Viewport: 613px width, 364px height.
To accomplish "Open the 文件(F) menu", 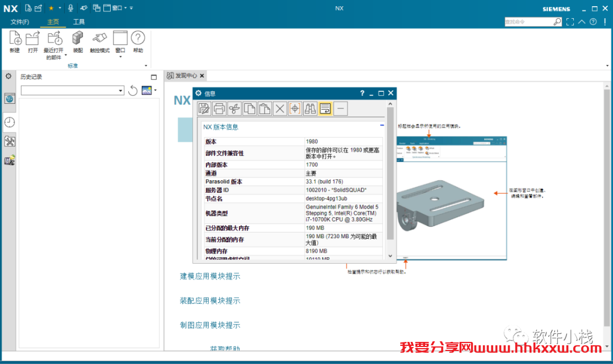I will point(20,22).
